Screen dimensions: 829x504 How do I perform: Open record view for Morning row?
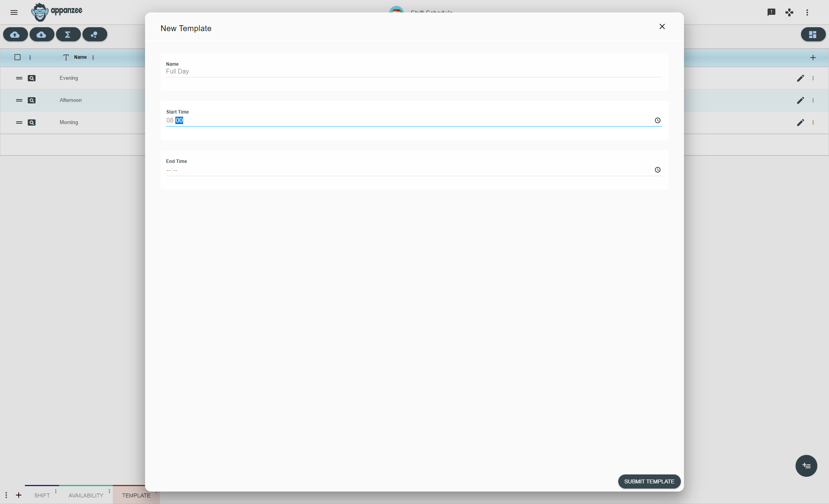click(x=32, y=122)
